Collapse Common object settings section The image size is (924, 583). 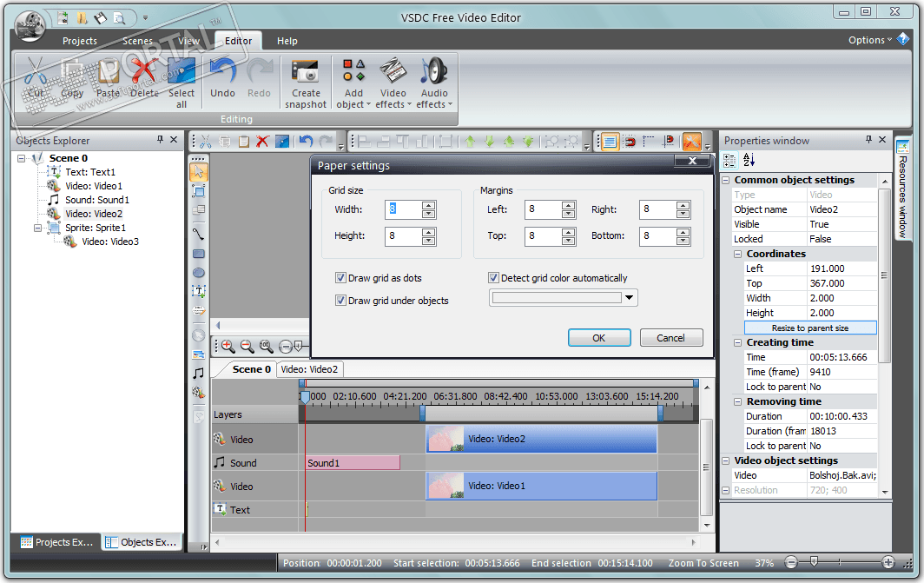point(726,181)
